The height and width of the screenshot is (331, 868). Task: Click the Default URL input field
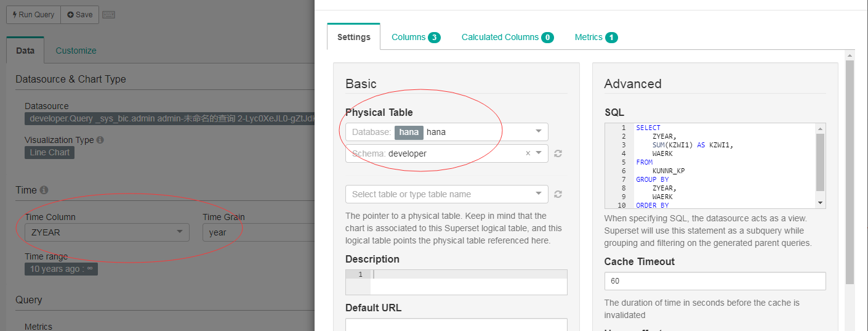click(456, 325)
